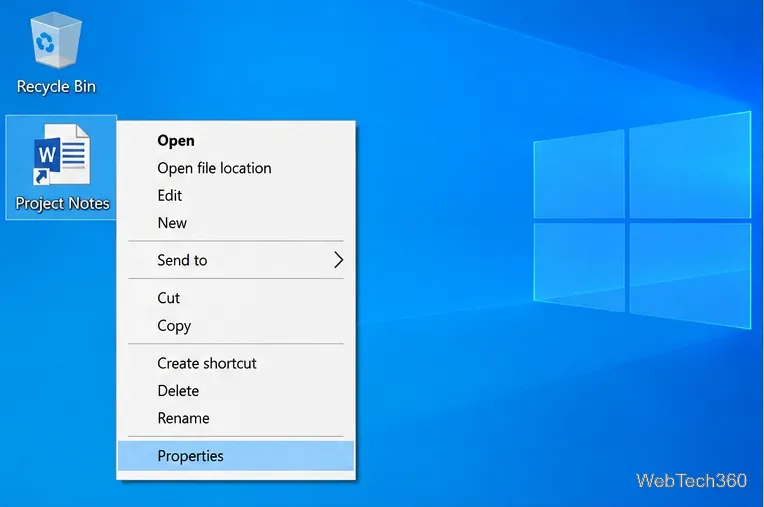
Task: Click the Project Notes label text
Action: click(x=62, y=204)
